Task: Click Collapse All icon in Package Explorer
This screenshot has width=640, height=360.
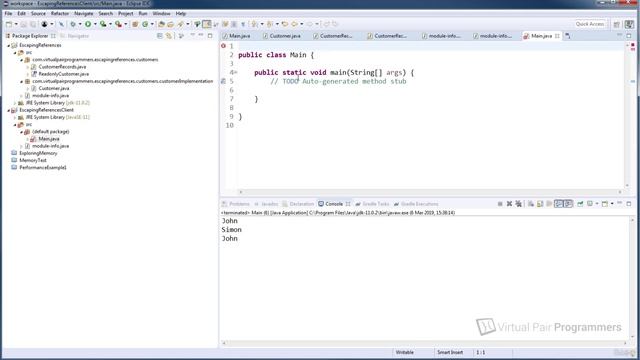Action: pos(160,36)
